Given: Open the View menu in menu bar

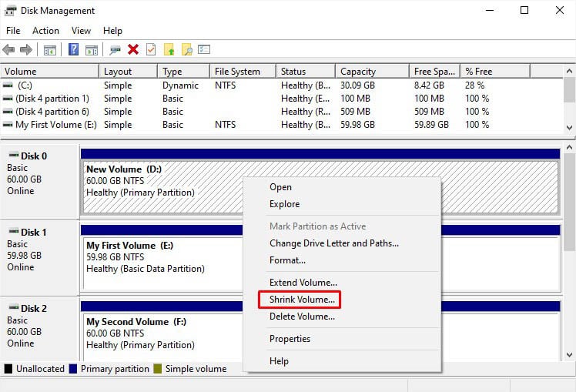Looking at the screenshot, I should pos(81,31).
